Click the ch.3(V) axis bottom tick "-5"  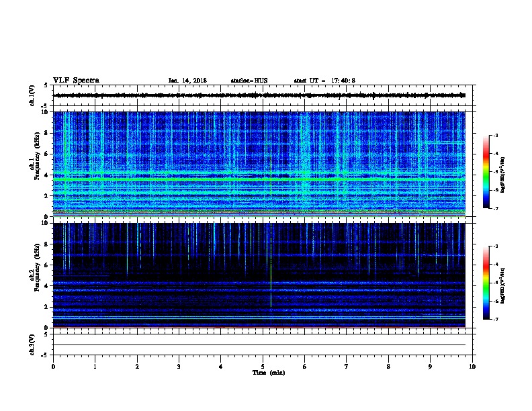tap(45, 355)
